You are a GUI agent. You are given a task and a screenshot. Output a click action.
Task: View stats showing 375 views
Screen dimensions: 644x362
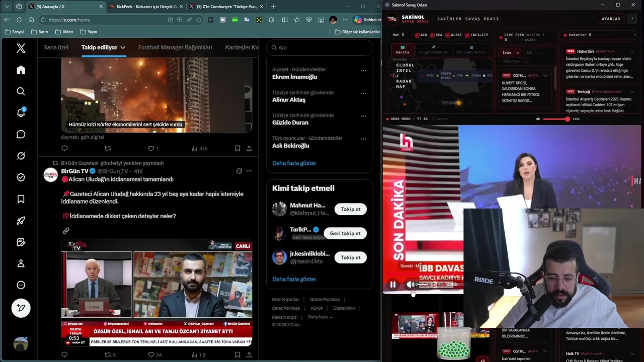[199, 148]
